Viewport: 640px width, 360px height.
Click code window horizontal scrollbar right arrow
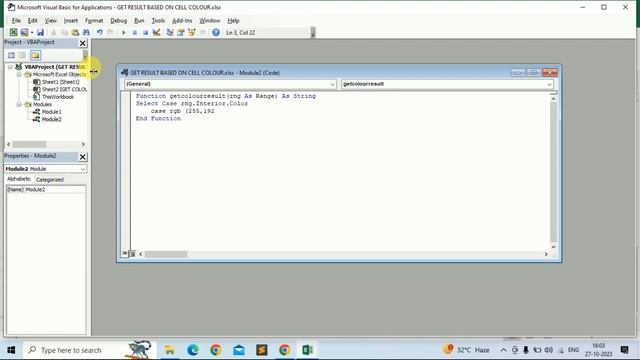pyautogui.click(x=546, y=254)
